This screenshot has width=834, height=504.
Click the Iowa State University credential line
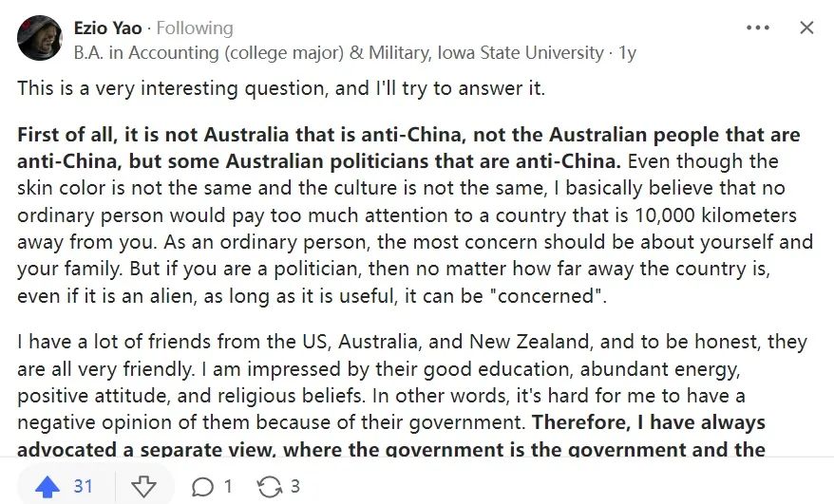tap(338, 53)
